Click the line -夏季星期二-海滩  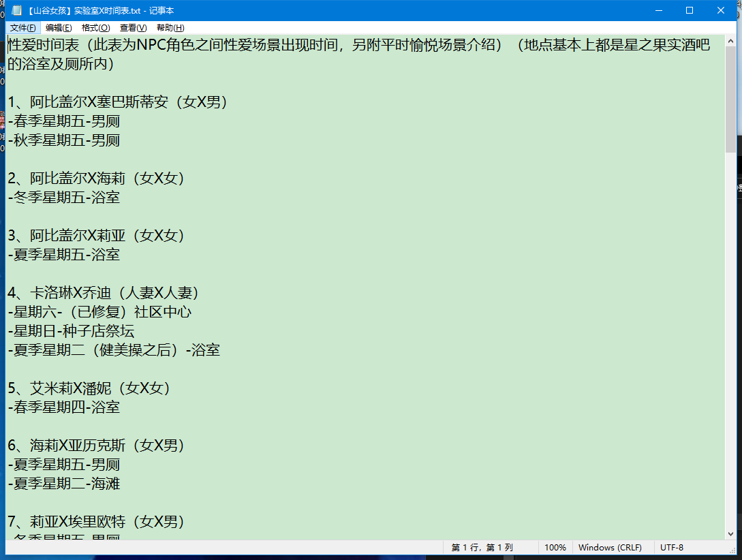pos(64,484)
